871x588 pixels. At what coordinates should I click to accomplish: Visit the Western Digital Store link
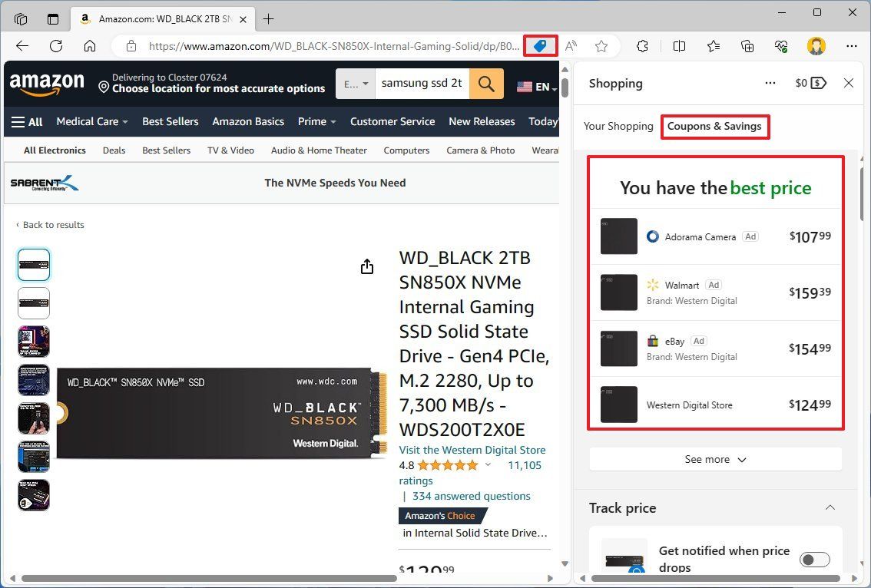click(x=472, y=450)
